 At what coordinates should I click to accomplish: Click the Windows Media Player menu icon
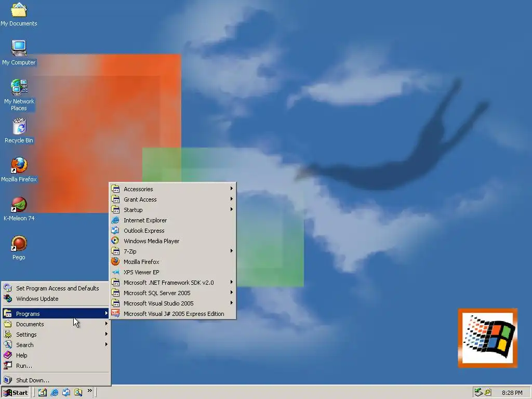pyautogui.click(x=115, y=241)
